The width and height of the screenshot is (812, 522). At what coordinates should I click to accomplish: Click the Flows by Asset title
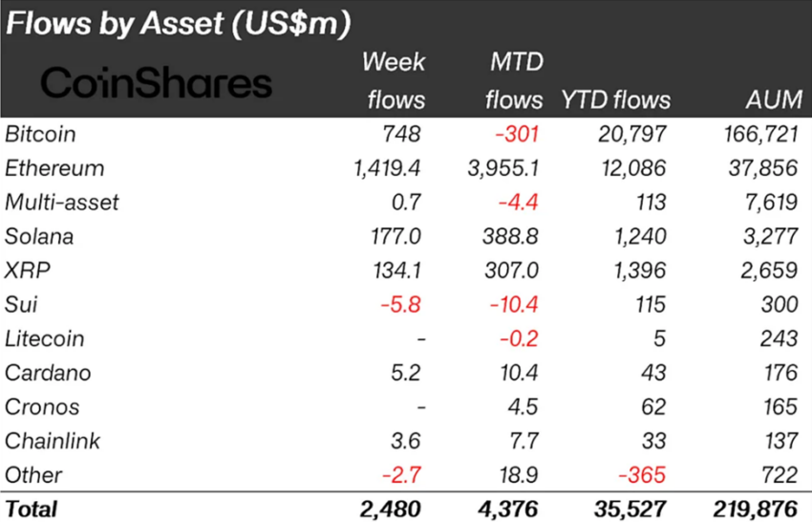click(178, 23)
